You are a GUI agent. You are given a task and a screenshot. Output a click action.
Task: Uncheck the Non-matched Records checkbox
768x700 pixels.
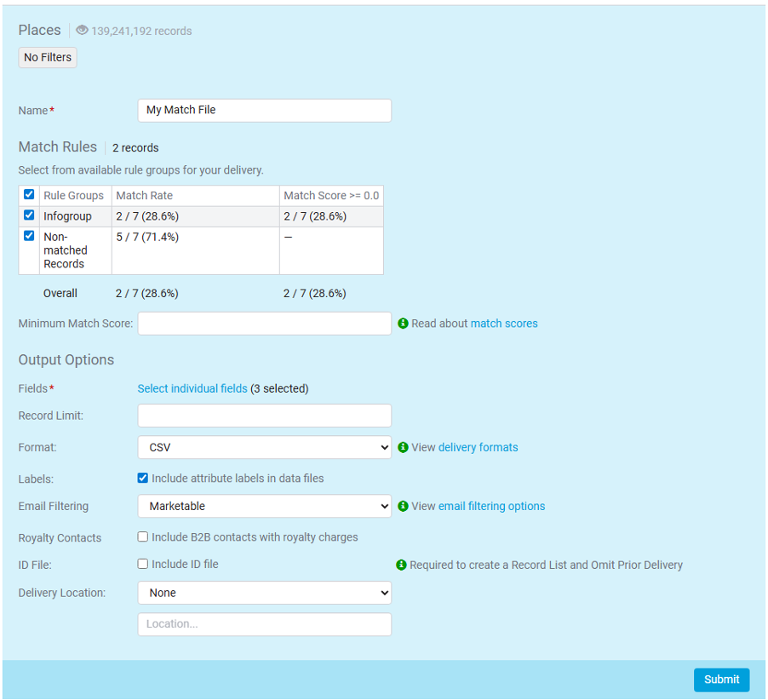tap(29, 236)
